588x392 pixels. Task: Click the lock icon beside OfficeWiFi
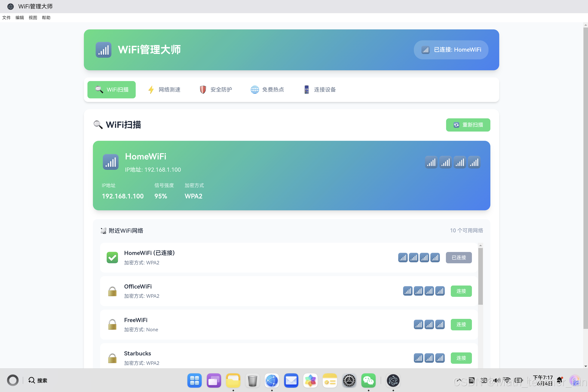[112, 291]
